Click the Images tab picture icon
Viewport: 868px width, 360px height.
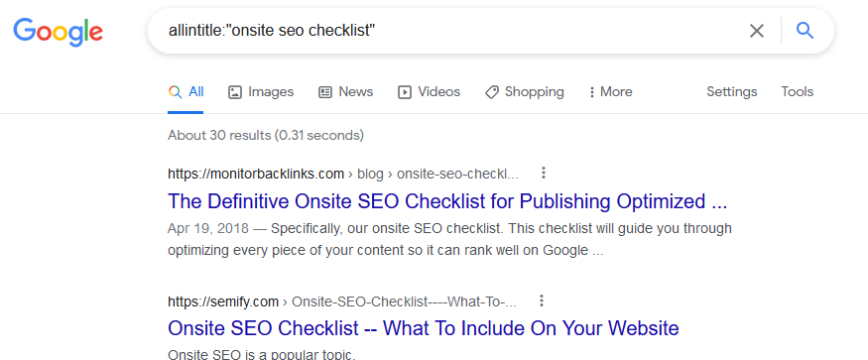click(x=235, y=92)
